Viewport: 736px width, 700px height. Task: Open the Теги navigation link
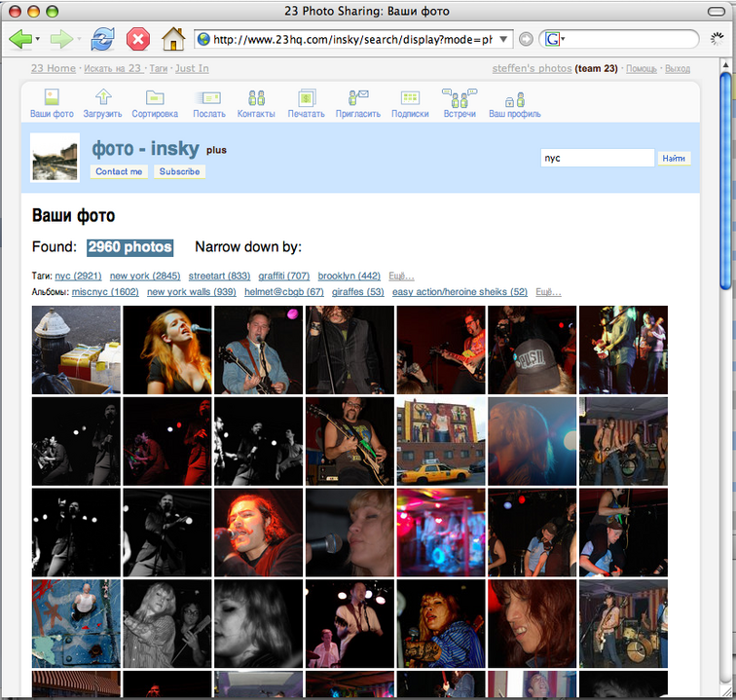(x=158, y=68)
